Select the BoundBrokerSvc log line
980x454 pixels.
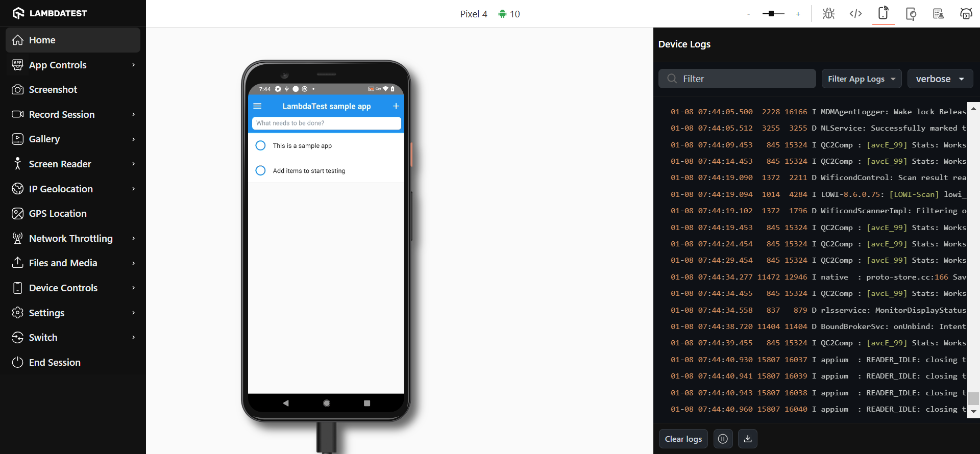click(819, 326)
